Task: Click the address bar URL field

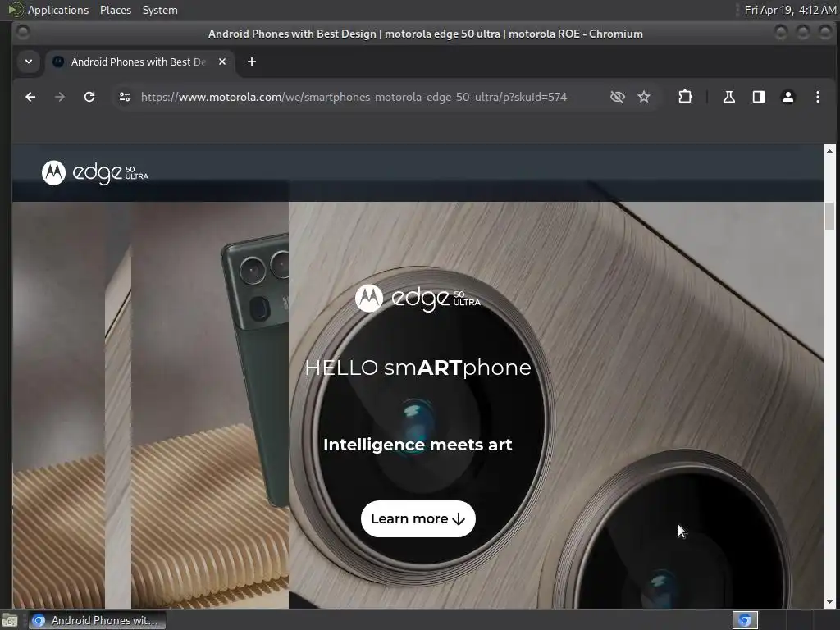Action: pyautogui.click(x=354, y=97)
